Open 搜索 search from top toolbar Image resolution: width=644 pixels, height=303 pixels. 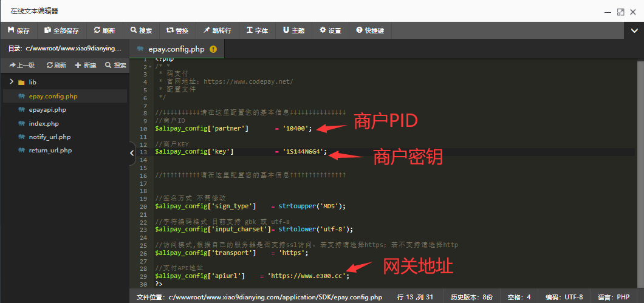coord(141,30)
